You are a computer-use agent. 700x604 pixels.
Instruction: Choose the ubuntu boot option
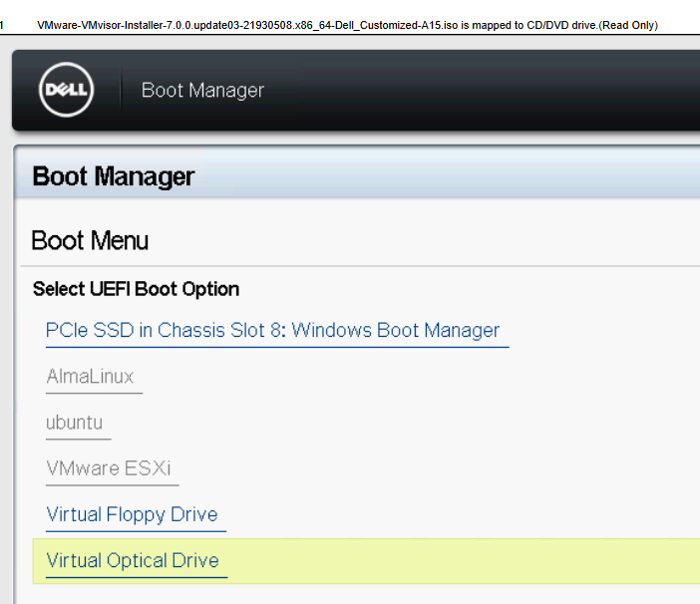click(74, 423)
